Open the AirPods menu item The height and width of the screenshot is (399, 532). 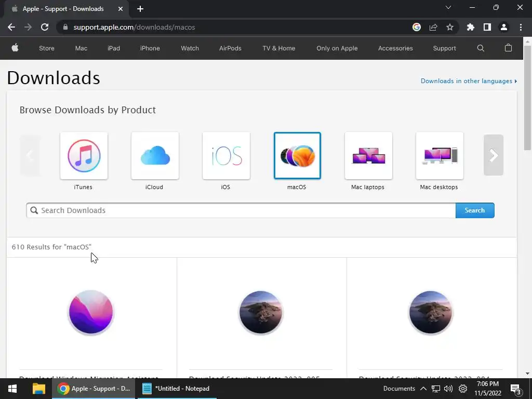(230, 48)
